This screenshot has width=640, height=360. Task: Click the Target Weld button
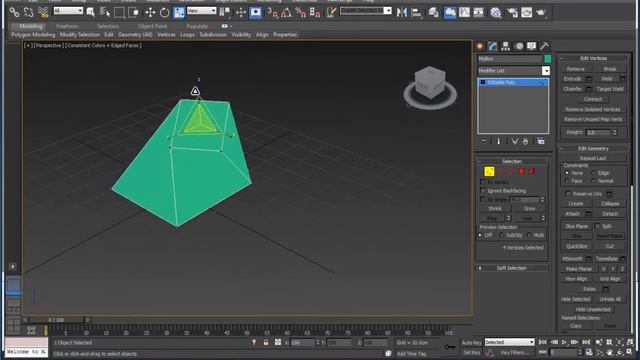(610, 89)
